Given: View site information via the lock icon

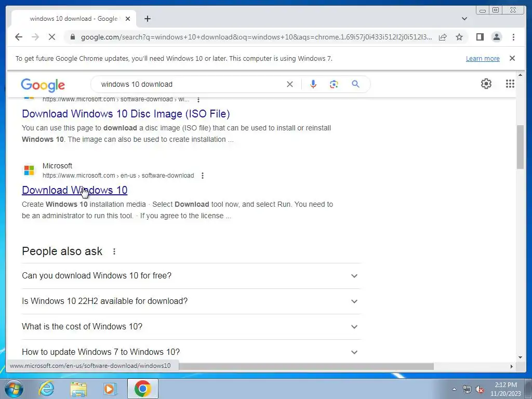Looking at the screenshot, I should point(72,37).
